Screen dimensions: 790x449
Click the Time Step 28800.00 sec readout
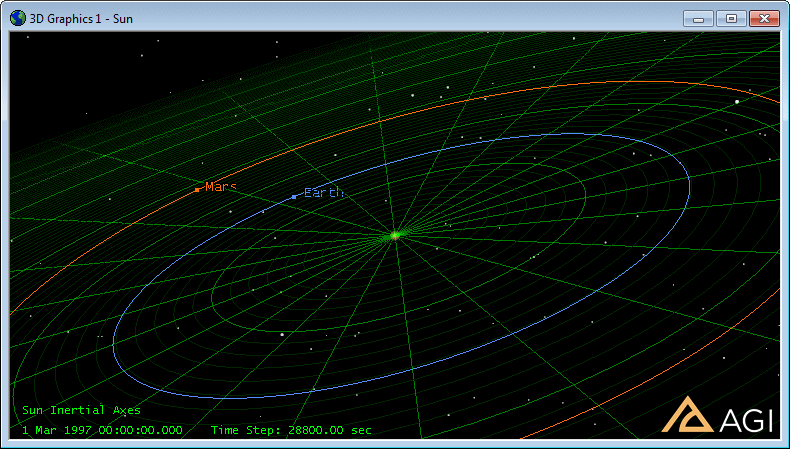pyautogui.click(x=291, y=430)
